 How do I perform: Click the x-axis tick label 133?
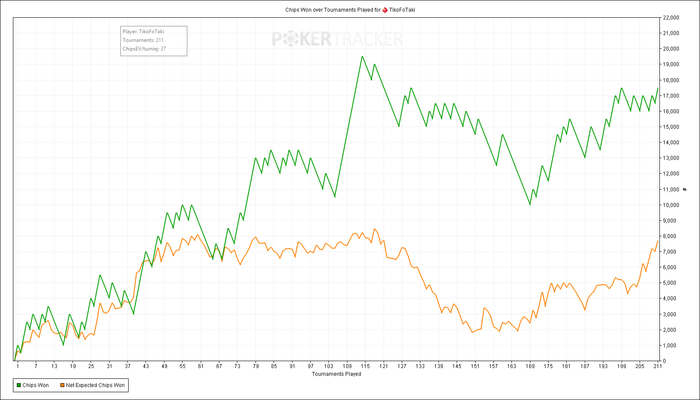tap(420, 366)
